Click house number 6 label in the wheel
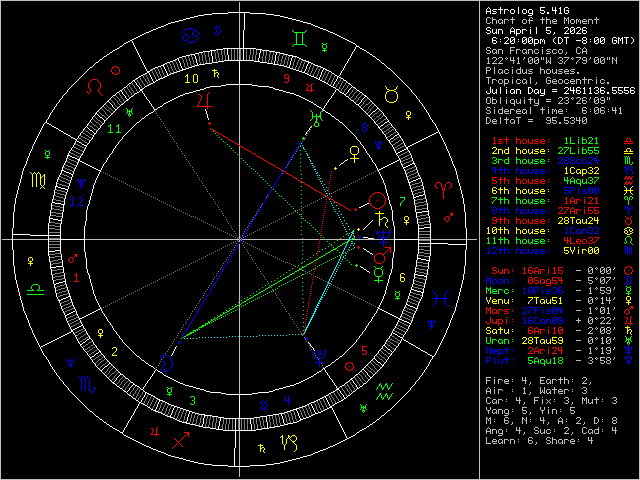 (402, 278)
